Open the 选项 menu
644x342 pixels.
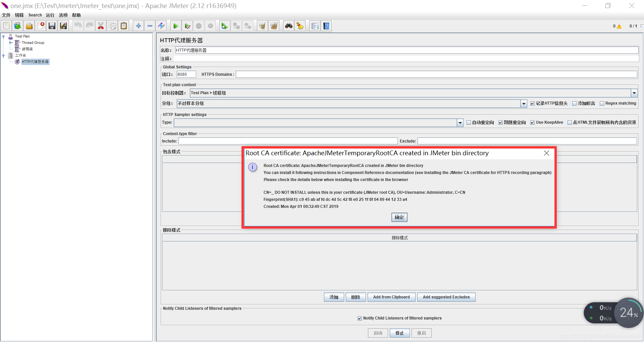tap(63, 15)
